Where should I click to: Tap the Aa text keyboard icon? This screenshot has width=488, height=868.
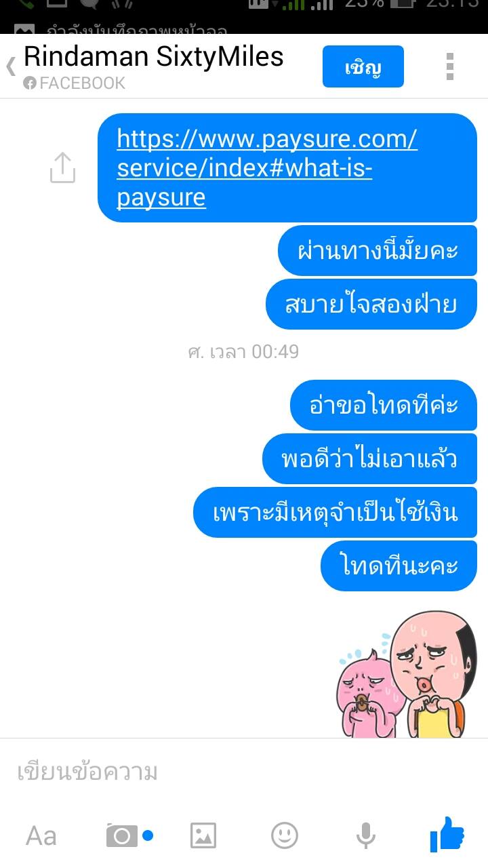41,835
